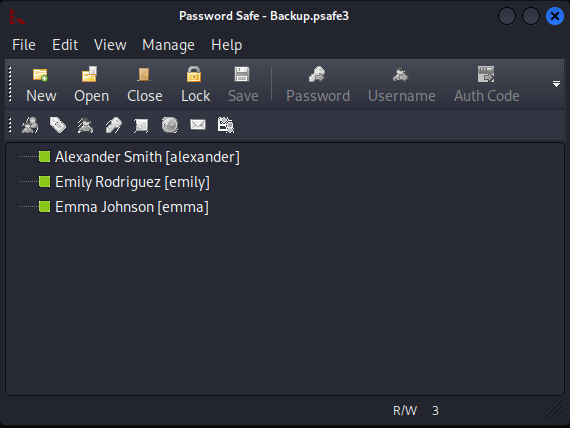Expand the toolbar overflow arrow
Screen dimensions: 570x428
556,84
